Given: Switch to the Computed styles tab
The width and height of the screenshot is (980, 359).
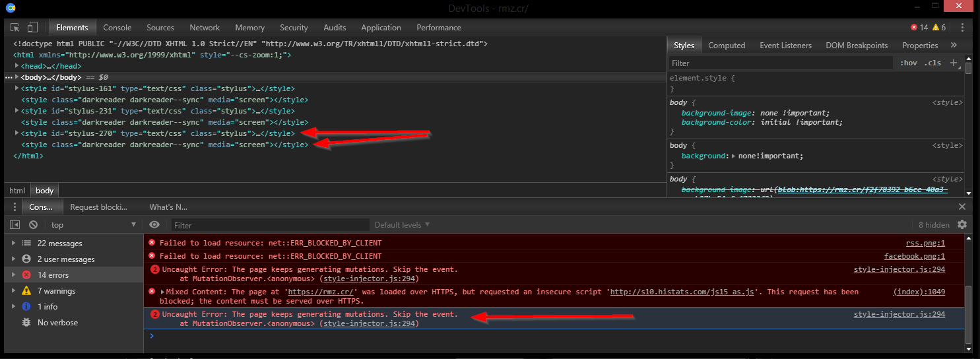Looking at the screenshot, I should (727, 45).
